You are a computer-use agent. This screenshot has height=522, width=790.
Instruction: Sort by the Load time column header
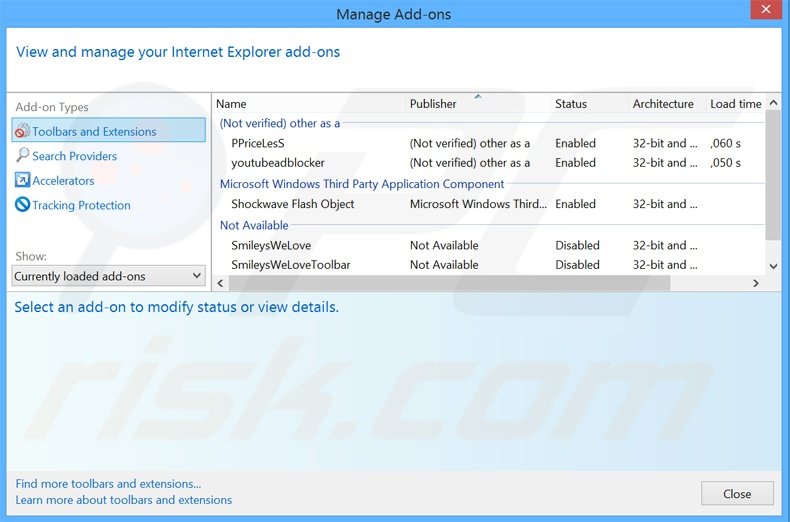tap(736, 104)
